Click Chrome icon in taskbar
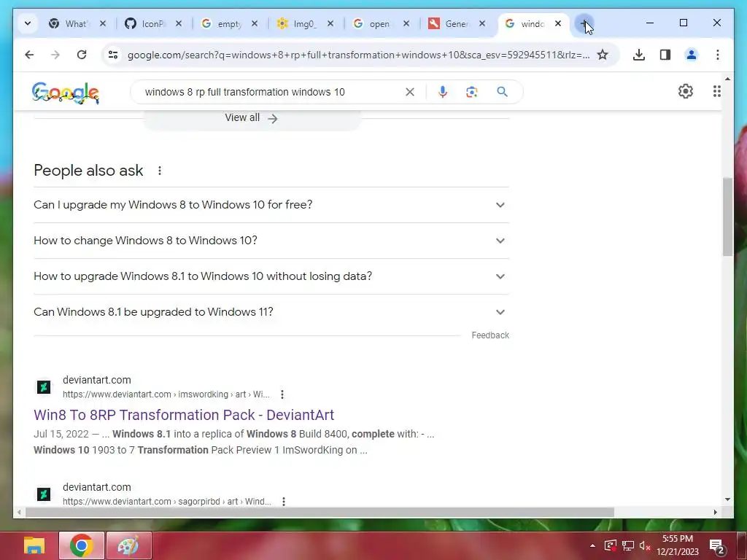This screenshot has height=560, width=747. (82, 545)
